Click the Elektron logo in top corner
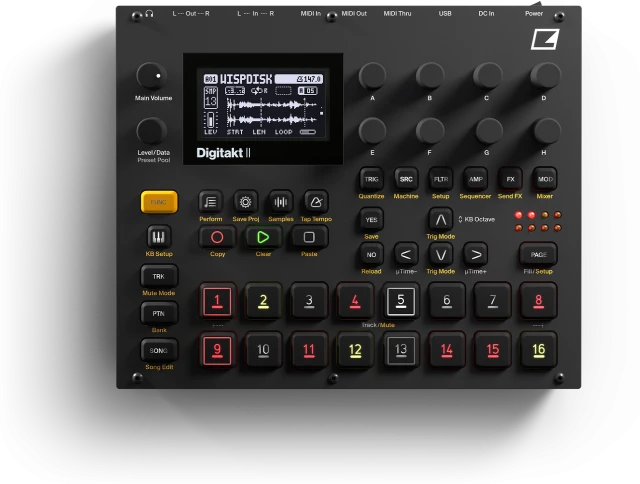This screenshot has width=640, height=484. point(545,39)
